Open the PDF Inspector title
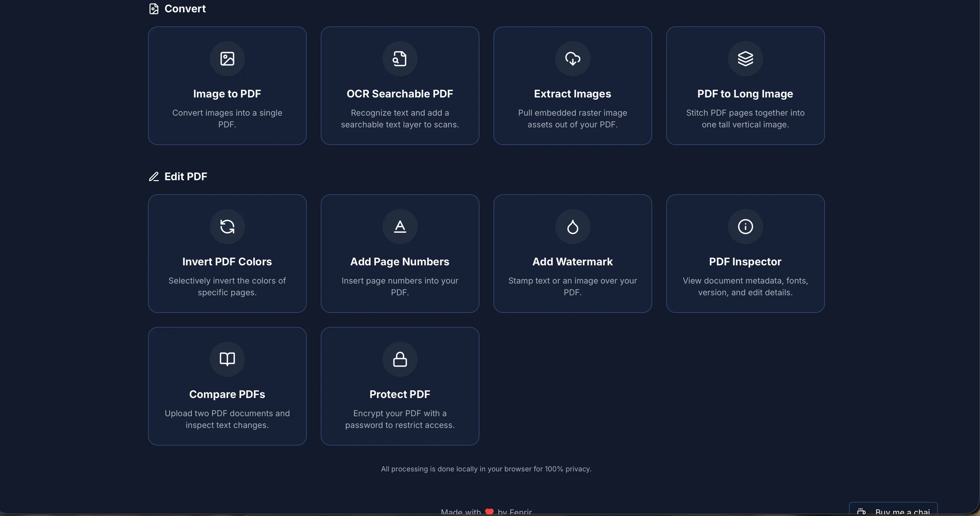This screenshot has height=516, width=980. (745, 262)
